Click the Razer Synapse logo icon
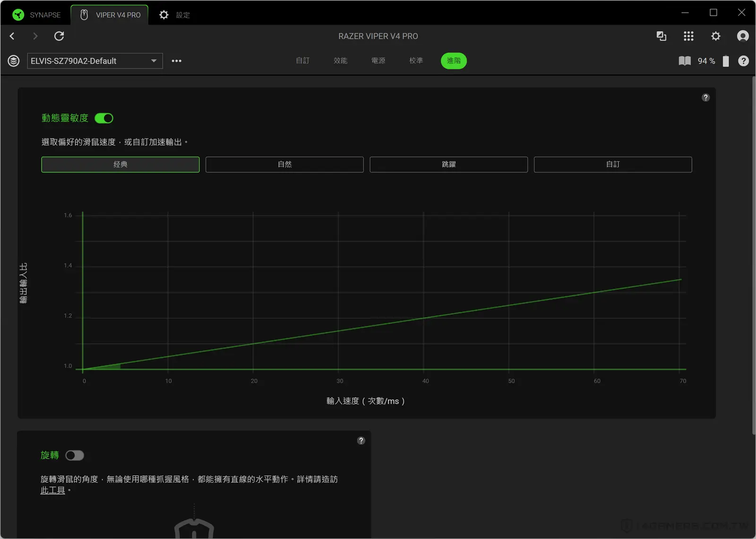 [18, 15]
